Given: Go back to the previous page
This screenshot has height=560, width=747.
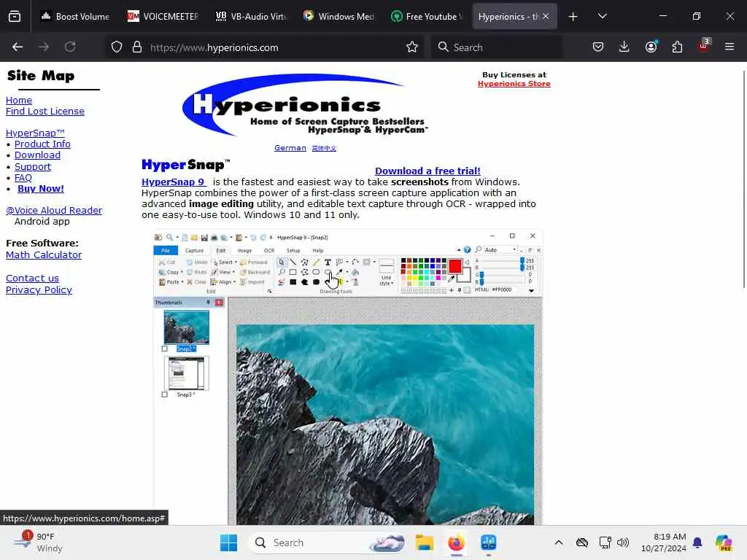Looking at the screenshot, I should (x=18, y=47).
